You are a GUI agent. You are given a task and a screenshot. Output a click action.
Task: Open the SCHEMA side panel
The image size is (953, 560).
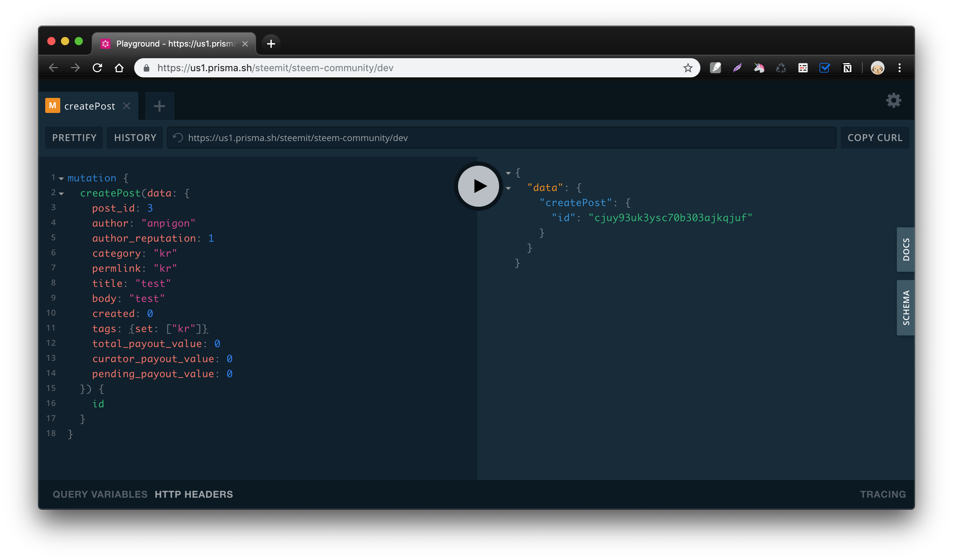(x=906, y=307)
